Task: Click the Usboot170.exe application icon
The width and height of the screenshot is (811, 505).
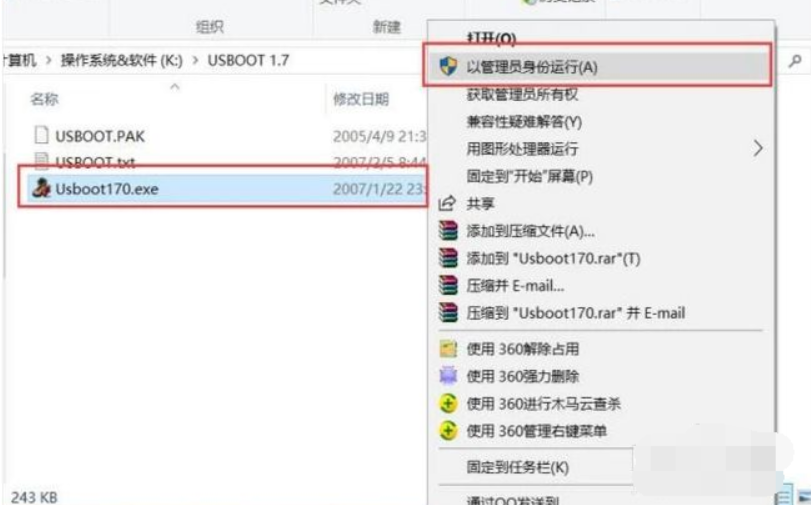Action: (41, 188)
